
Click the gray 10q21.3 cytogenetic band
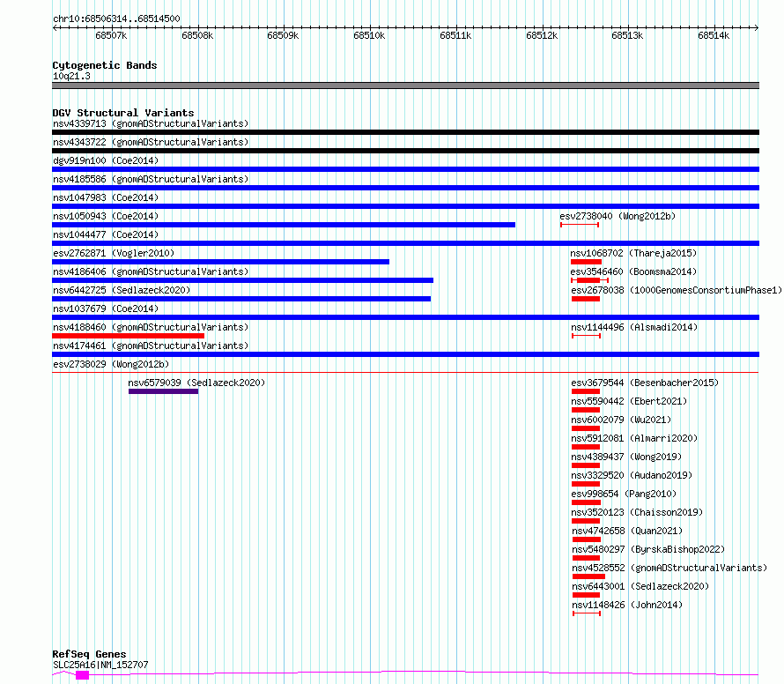pyautogui.click(x=405, y=85)
